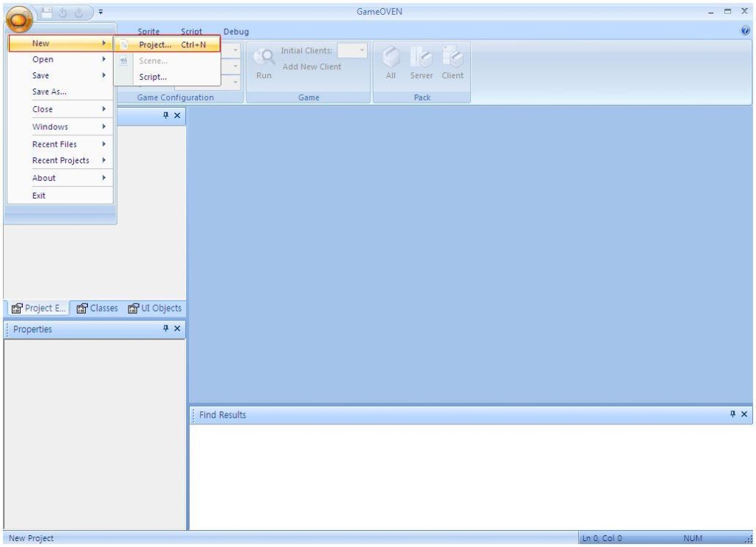Click the Find Results output area
The width and height of the screenshot is (756, 547).
[x=470, y=477]
